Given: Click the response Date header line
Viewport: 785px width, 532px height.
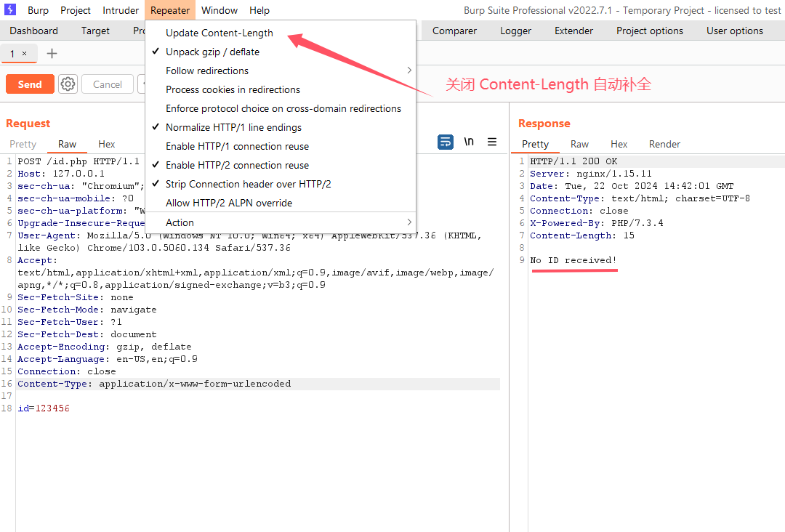Looking at the screenshot, I should tap(632, 186).
